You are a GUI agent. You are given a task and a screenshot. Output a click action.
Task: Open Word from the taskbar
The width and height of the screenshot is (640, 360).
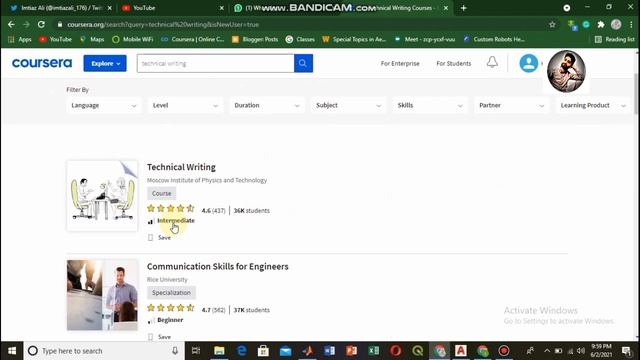point(329,351)
